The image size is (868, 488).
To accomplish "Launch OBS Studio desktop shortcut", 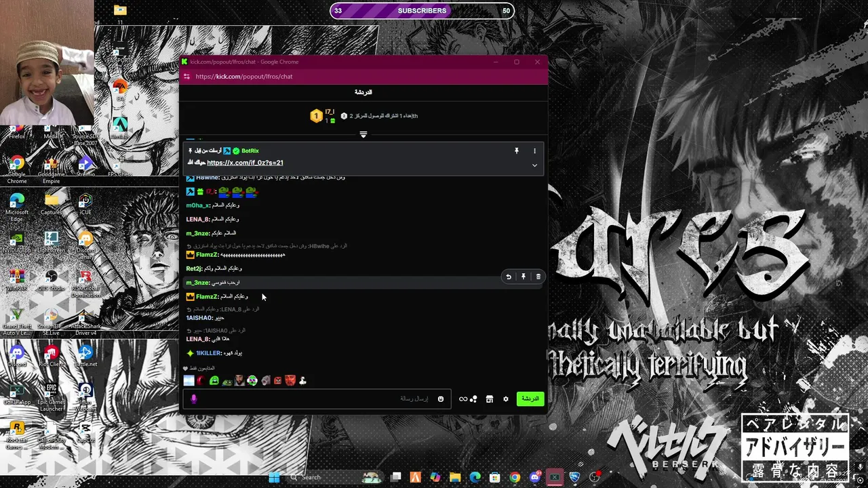I will 52,280.
